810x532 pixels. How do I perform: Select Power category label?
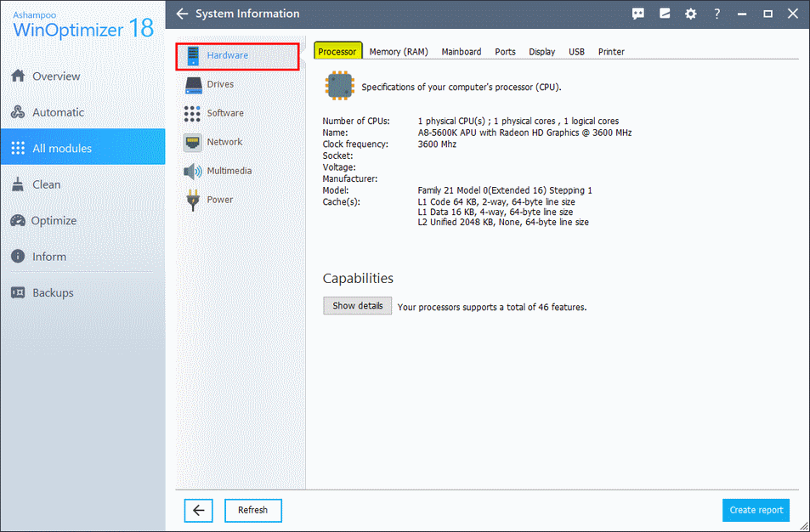click(220, 200)
